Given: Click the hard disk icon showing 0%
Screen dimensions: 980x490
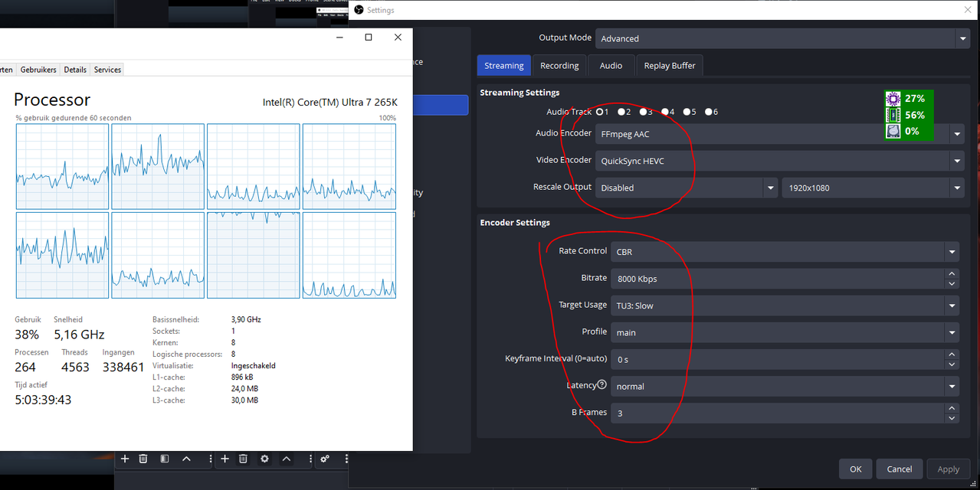Looking at the screenshot, I should pos(893,131).
